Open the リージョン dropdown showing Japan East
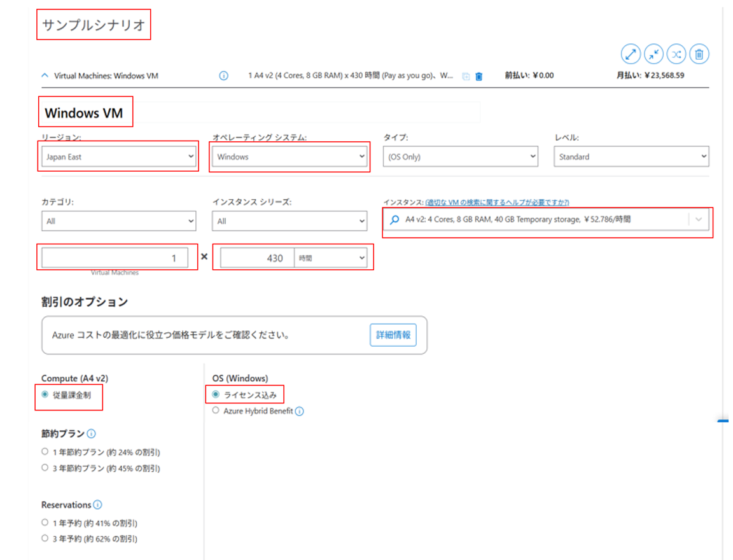733x560 pixels. [118, 157]
